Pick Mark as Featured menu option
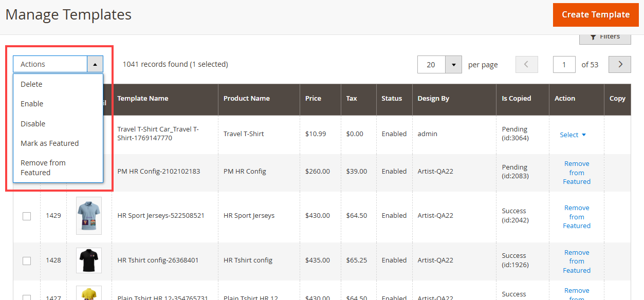 pyautogui.click(x=49, y=143)
